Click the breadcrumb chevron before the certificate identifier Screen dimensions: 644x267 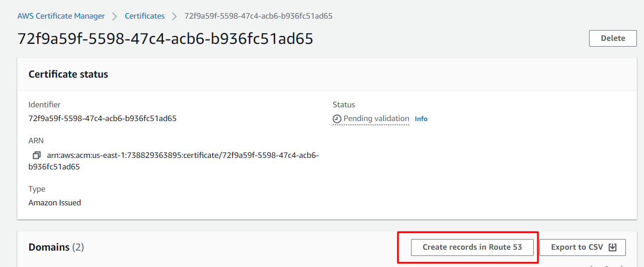coord(174,16)
